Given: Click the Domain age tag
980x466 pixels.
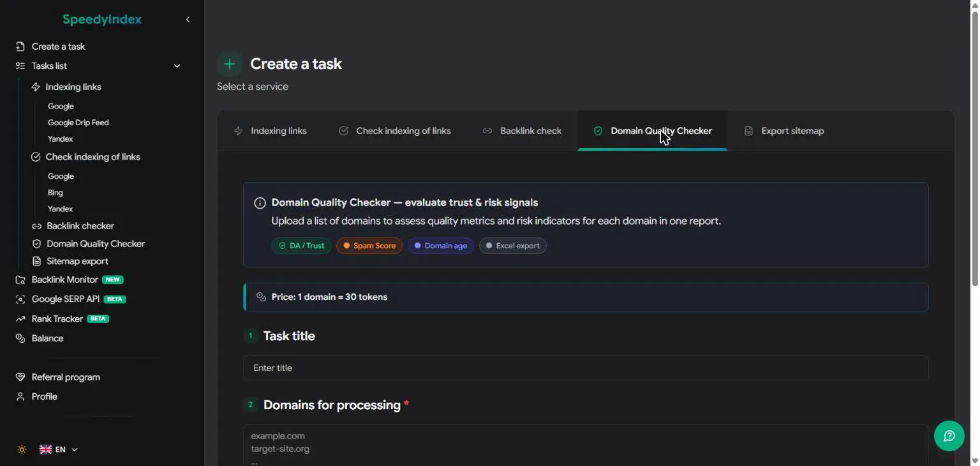Looking at the screenshot, I should pyautogui.click(x=441, y=246).
